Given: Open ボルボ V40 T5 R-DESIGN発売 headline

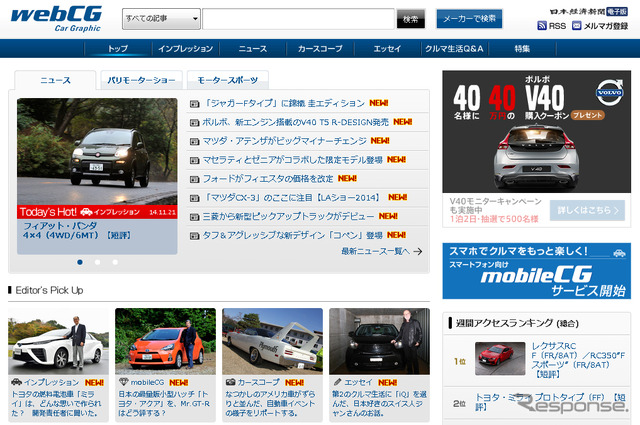Looking at the screenshot, I should tap(296, 122).
